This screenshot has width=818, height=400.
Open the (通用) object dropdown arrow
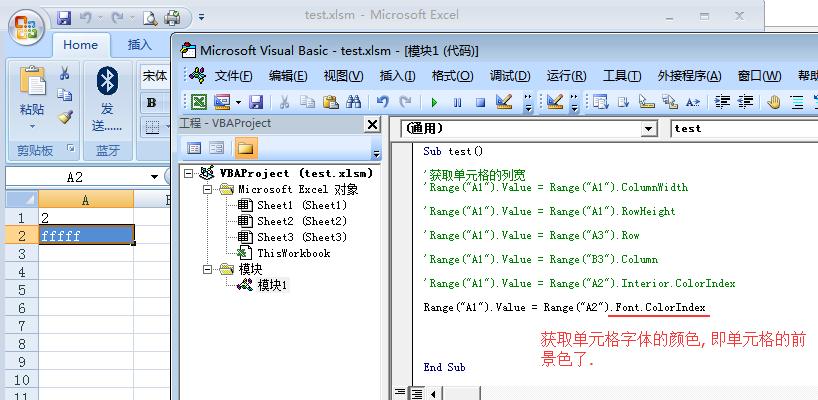(648, 129)
